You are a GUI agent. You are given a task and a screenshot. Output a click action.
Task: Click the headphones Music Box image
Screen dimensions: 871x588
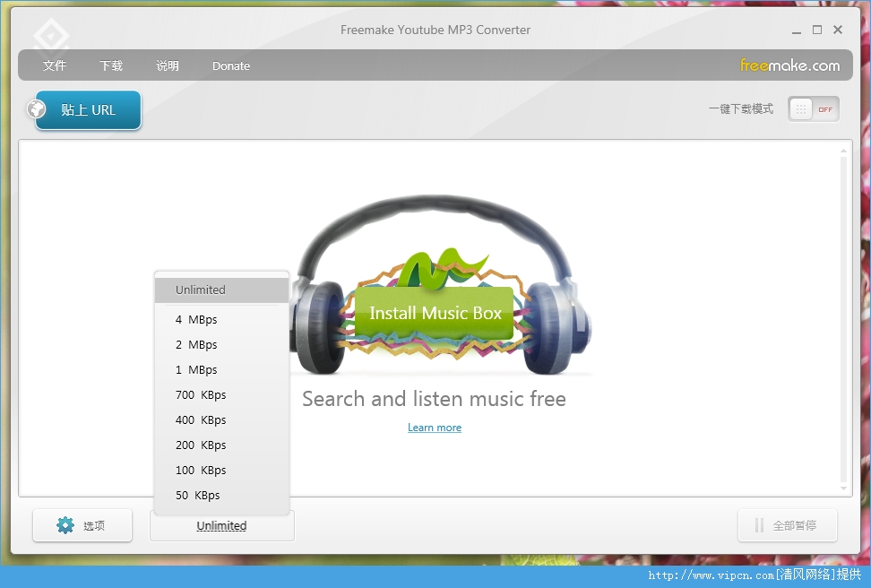click(x=442, y=284)
